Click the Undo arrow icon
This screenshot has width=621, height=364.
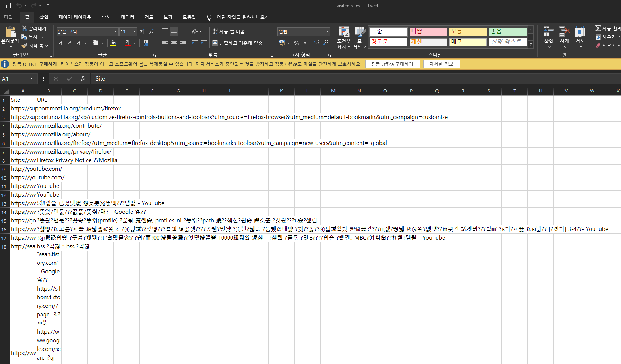(19, 6)
